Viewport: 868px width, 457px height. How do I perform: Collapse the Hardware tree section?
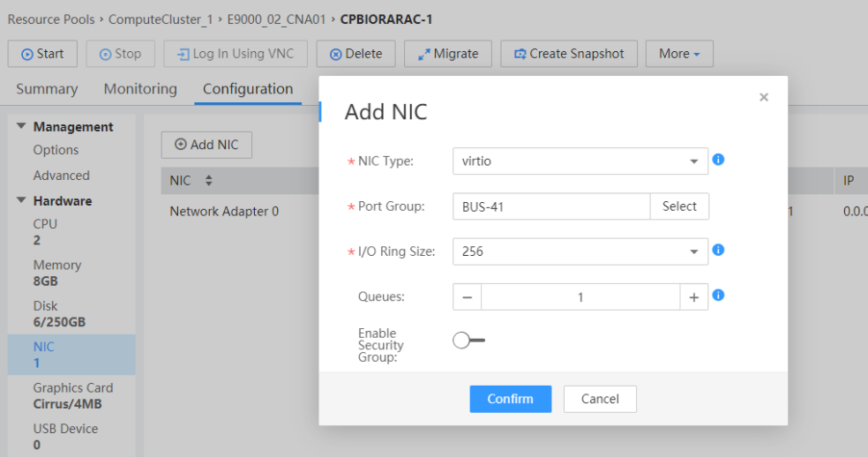pos(21,201)
